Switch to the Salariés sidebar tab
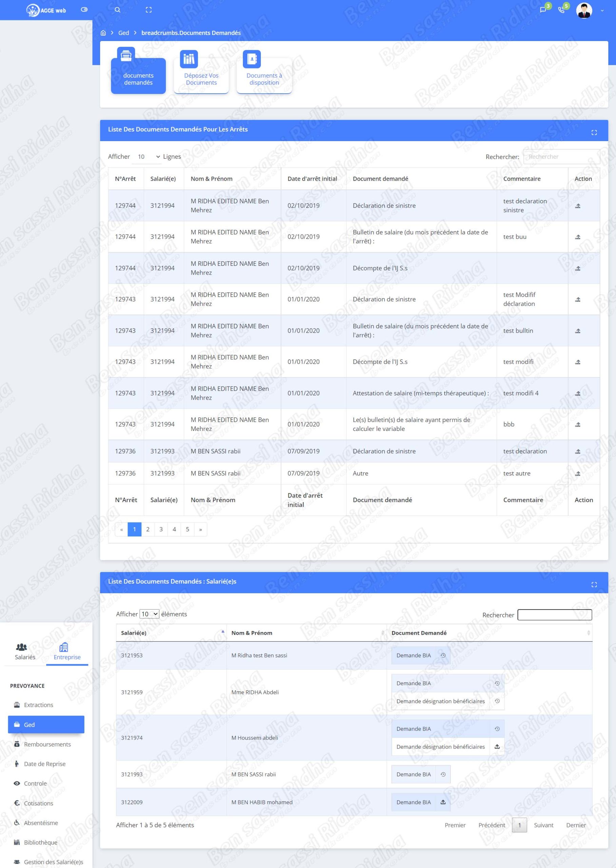The height and width of the screenshot is (868, 616). tap(25, 652)
